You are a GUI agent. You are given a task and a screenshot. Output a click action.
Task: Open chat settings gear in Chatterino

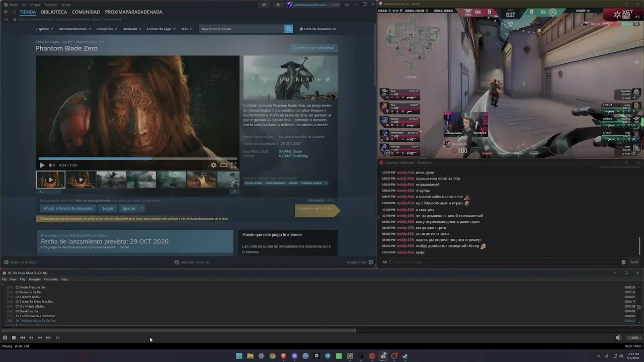624,262
